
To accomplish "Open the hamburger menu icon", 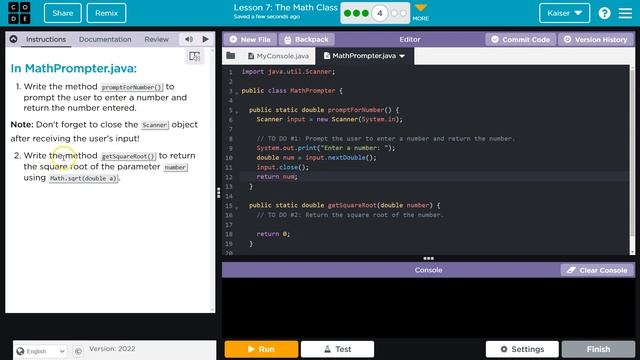I will [x=625, y=13].
